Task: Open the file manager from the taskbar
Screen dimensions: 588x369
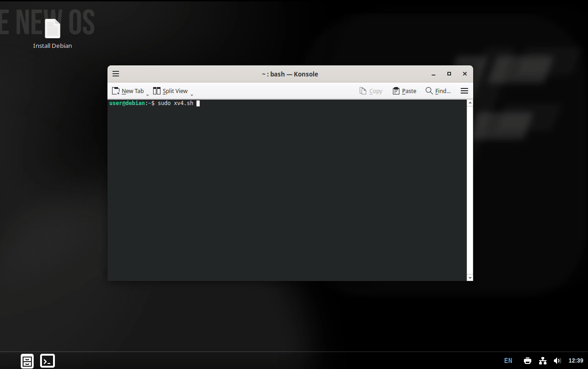Action: 27,361
